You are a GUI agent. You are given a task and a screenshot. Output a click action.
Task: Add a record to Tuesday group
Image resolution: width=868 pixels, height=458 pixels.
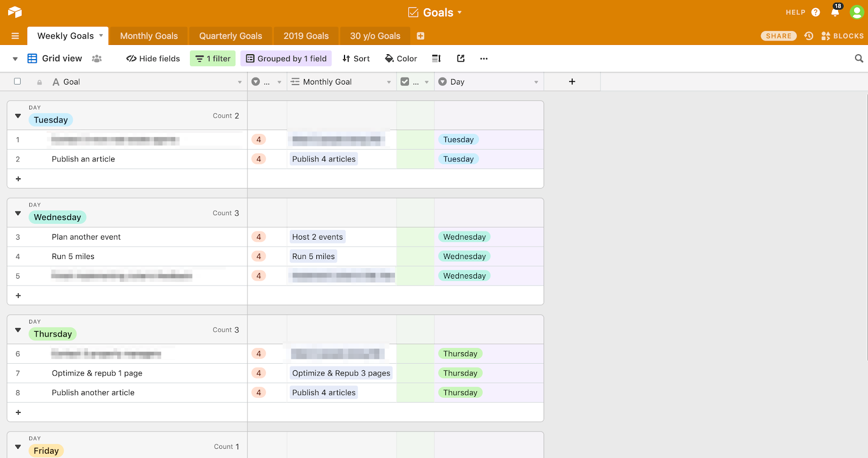coord(18,179)
